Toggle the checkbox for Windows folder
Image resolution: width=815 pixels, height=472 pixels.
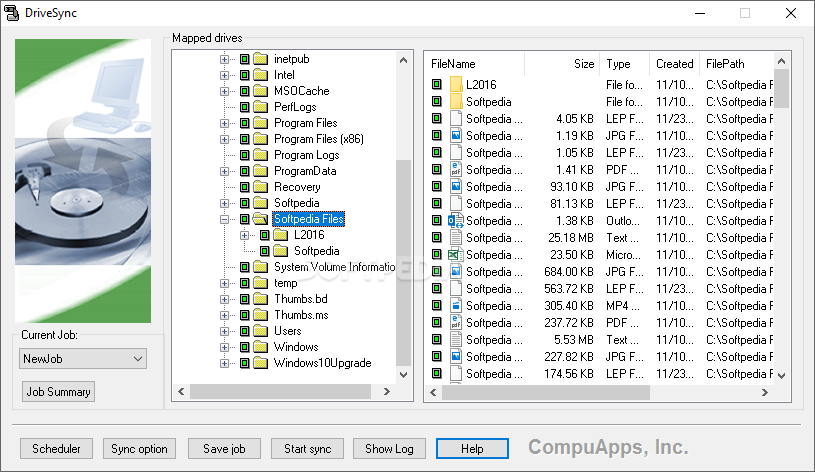coord(245,347)
